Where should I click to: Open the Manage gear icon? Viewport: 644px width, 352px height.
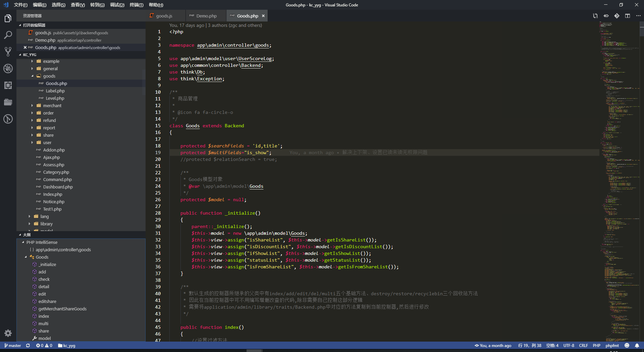coord(8,333)
